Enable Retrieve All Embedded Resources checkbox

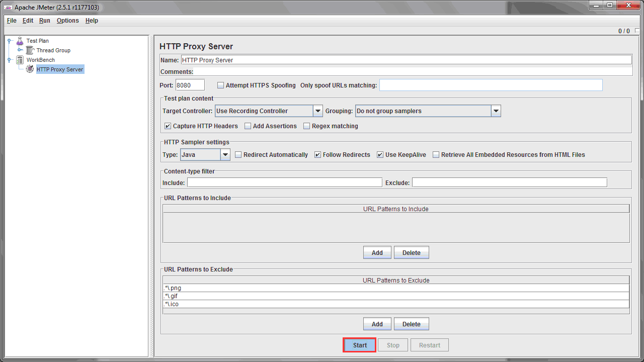[x=436, y=155]
